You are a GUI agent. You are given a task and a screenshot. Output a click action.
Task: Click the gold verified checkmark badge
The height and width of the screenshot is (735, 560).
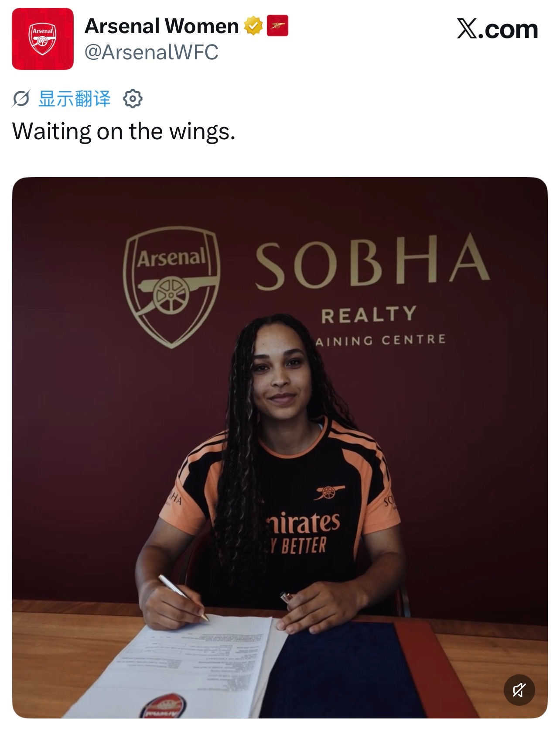[253, 26]
